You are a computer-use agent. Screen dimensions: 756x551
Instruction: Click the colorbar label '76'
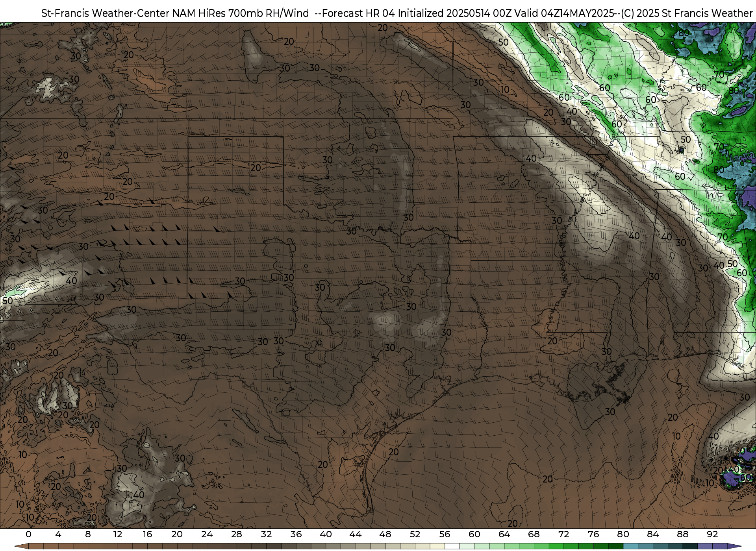[593, 534]
